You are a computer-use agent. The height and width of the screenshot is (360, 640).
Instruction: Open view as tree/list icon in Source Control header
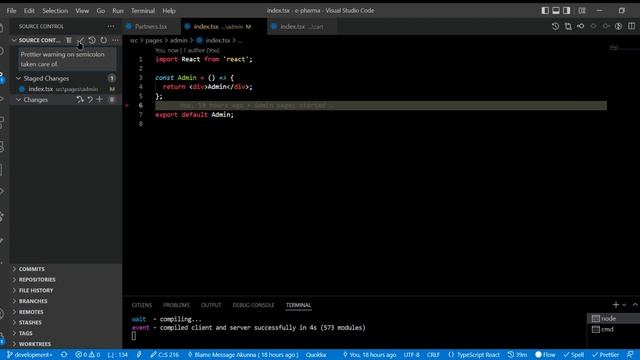point(69,40)
